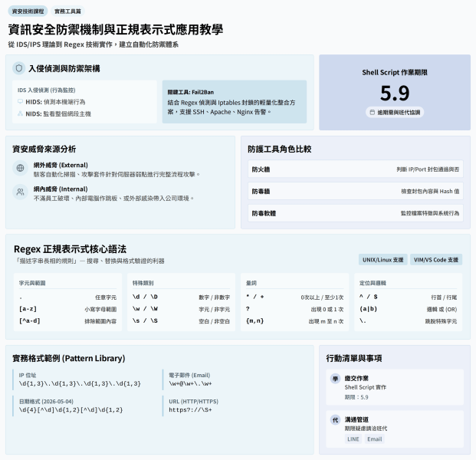Click the 日期格式 regex pattern
The height and width of the screenshot is (460, 476).
pyautogui.click(x=71, y=409)
